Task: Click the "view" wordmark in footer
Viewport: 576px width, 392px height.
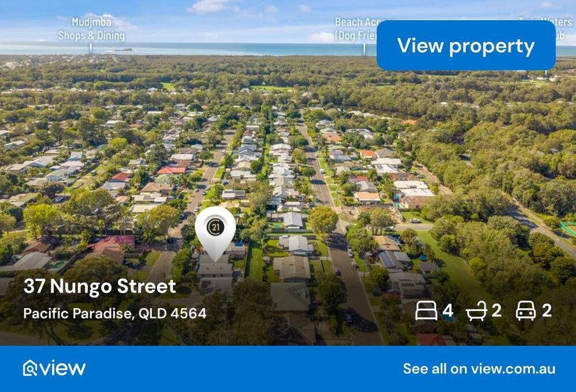Action: point(63,368)
